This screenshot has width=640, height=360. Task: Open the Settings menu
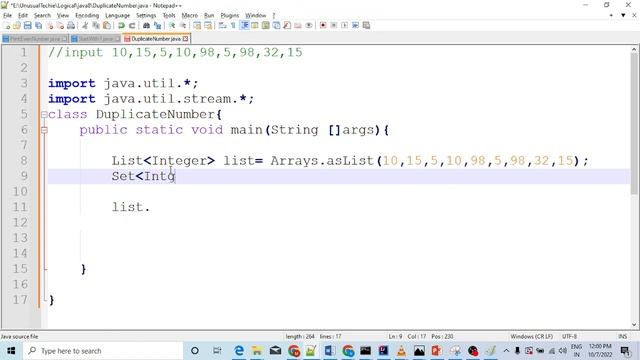(x=146, y=16)
